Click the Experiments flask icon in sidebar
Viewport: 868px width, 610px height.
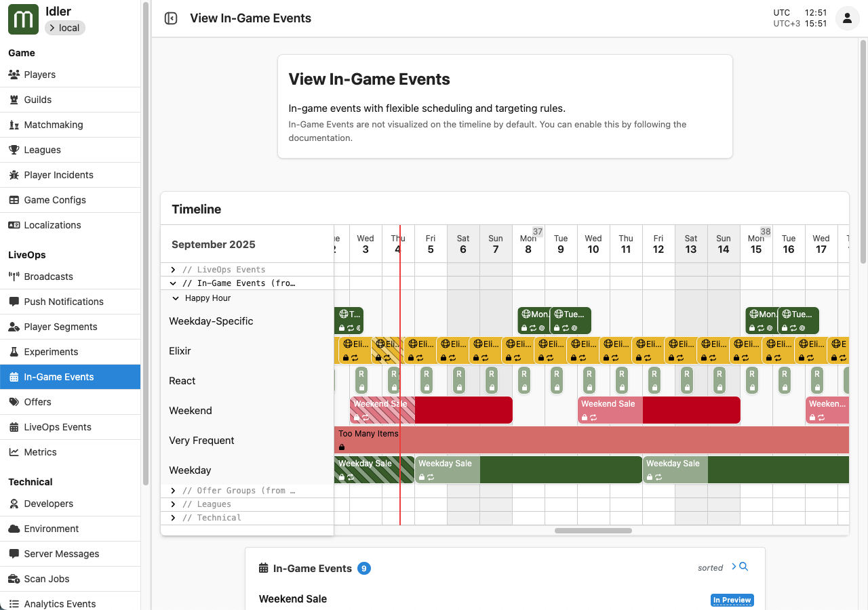click(14, 352)
